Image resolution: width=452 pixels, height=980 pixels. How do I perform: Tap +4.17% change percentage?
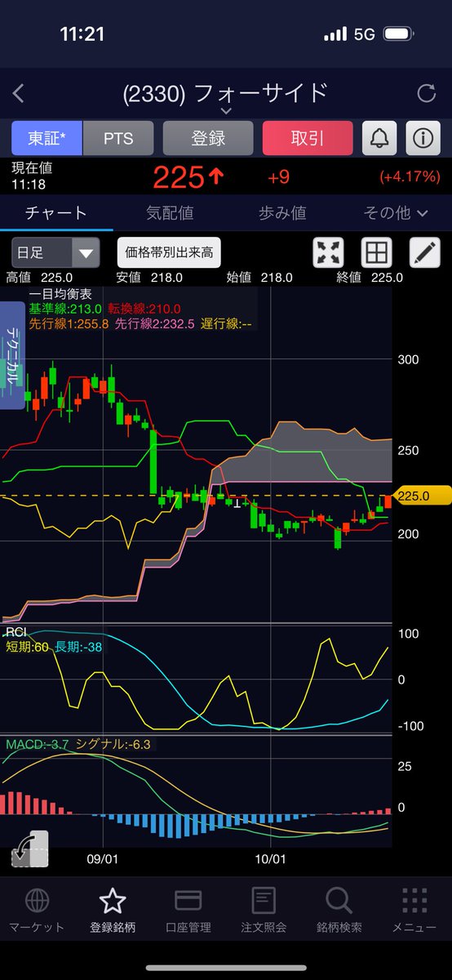tap(410, 176)
